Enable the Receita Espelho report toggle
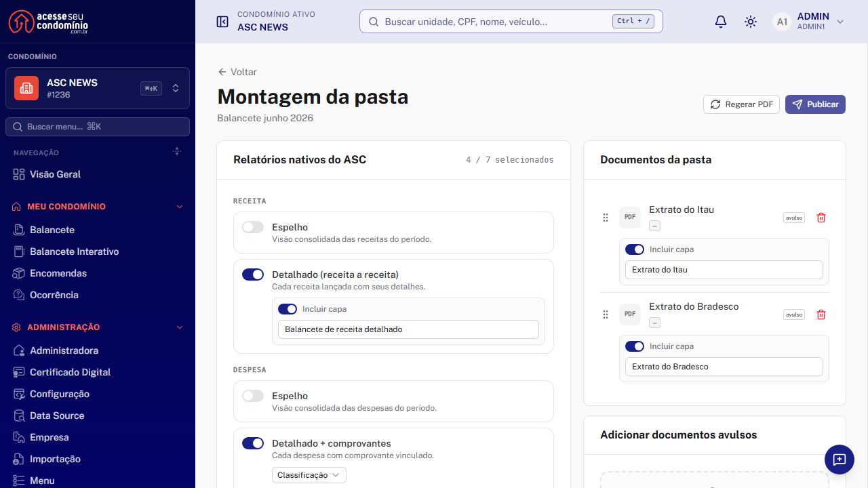868x488 pixels. (x=253, y=227)
